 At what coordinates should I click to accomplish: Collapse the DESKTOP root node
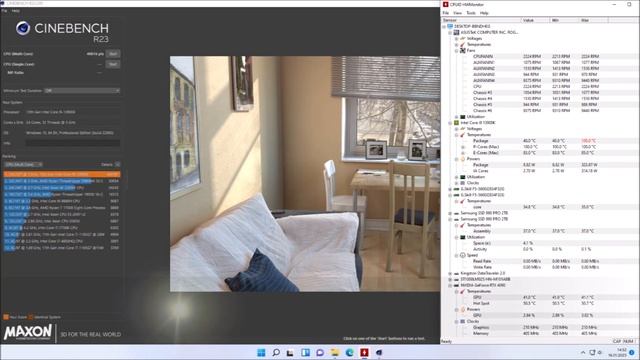pos(444,27)
